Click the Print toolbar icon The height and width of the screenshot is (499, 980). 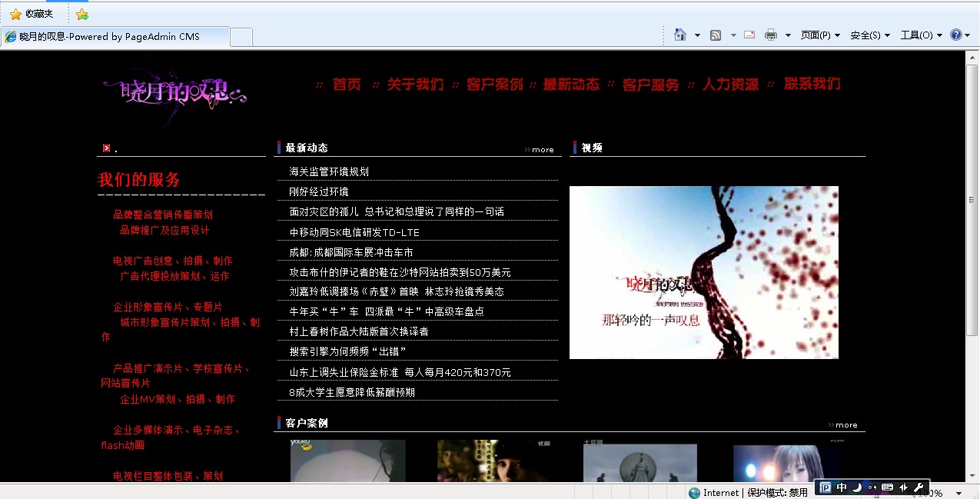[x=770, y=35]
